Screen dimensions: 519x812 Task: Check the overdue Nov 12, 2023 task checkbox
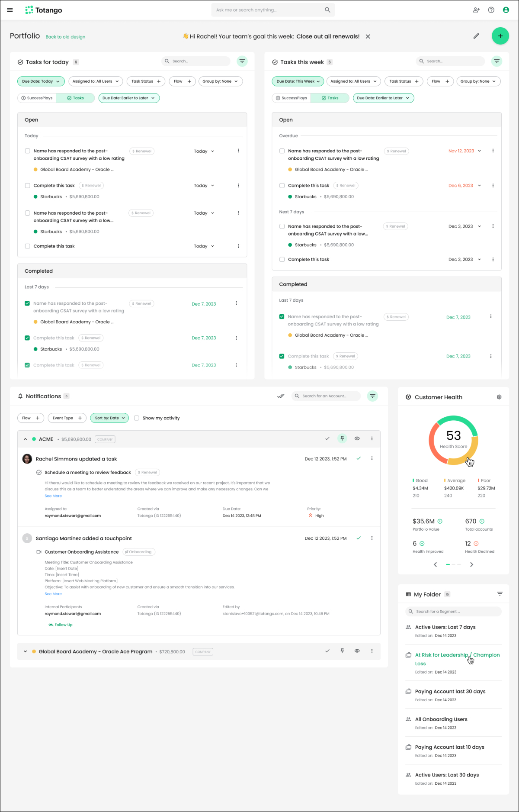pyautogui.click(x=282, y=151)
